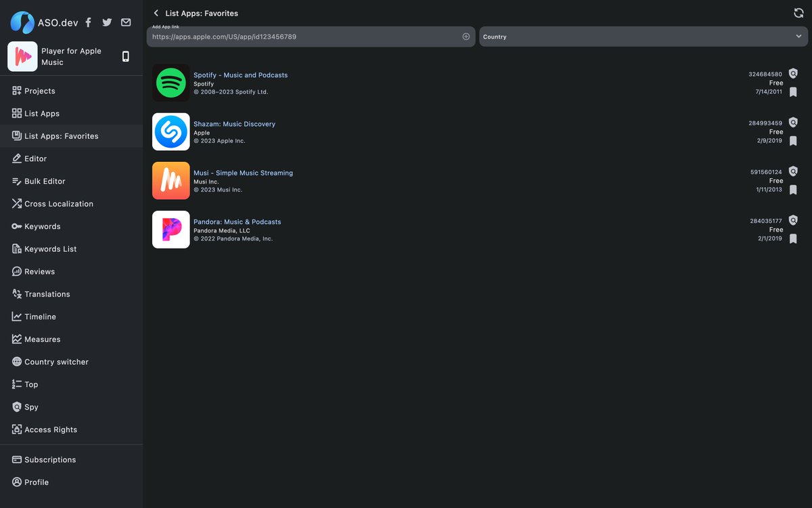
Task: Open Shazam: Music Discovery link
Action: 234,124
